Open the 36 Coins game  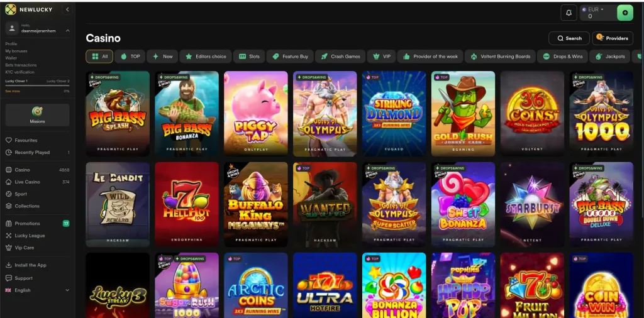coord(532,114)
